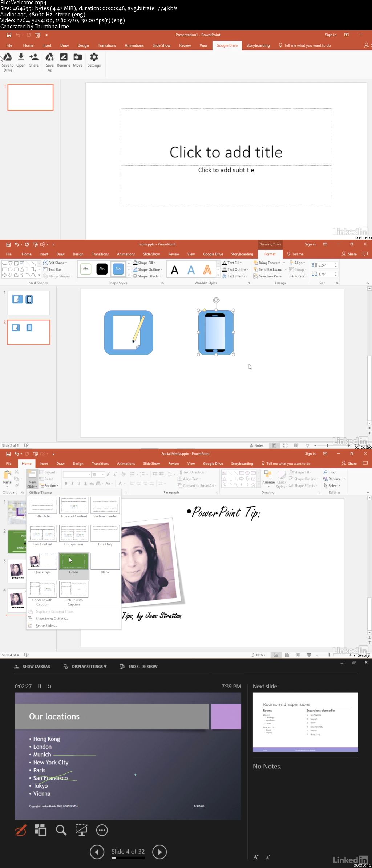Click Reuse Slides in layout menu
Image resolution: width=372 pixels, height=868 pixels.
click(46, 626)
